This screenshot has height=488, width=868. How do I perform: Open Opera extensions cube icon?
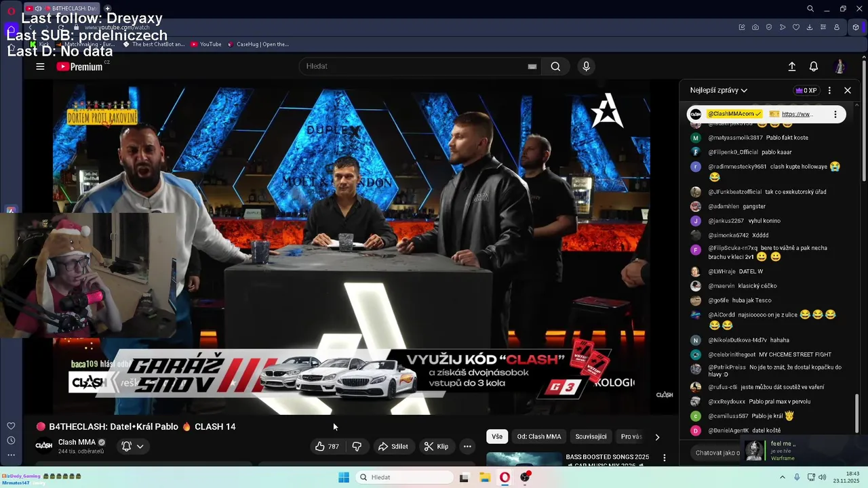click(x=856, y=27)
